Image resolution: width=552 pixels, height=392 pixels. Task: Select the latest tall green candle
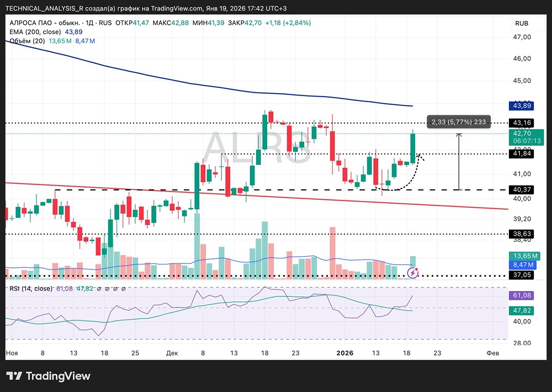click(x=412, y=148)
